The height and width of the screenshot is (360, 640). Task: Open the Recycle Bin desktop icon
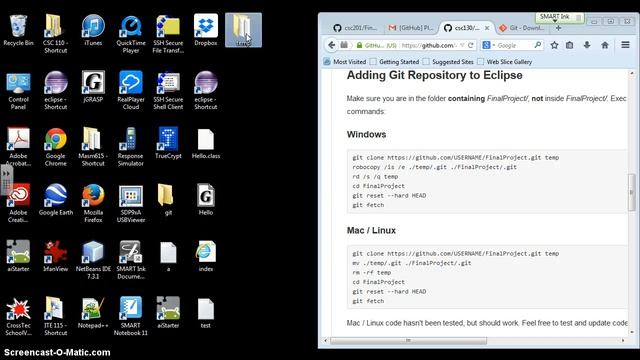tap(18, 30)
